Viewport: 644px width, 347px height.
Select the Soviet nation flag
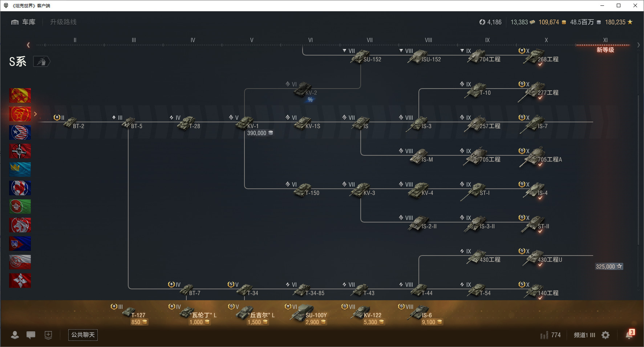tap(20, 114)
